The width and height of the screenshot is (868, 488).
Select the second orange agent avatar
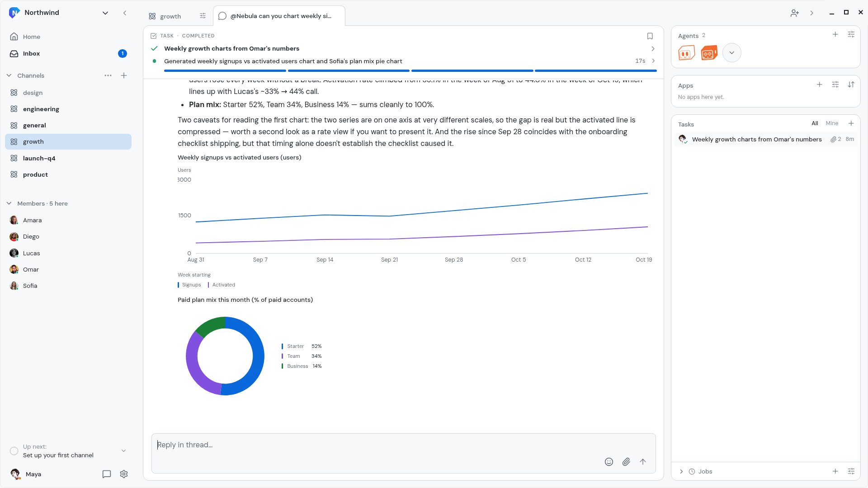pyautogui.click(x=709, y=53)
